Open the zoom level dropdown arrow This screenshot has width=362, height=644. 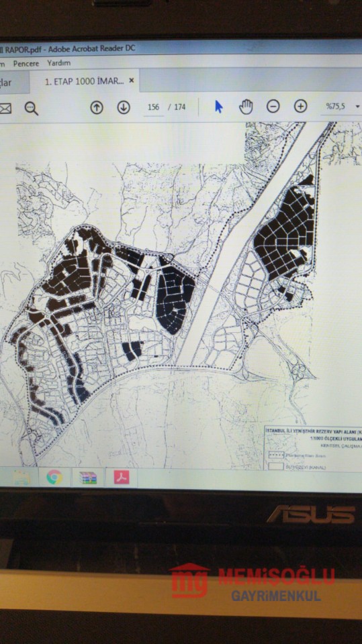[x=357, y=107]
